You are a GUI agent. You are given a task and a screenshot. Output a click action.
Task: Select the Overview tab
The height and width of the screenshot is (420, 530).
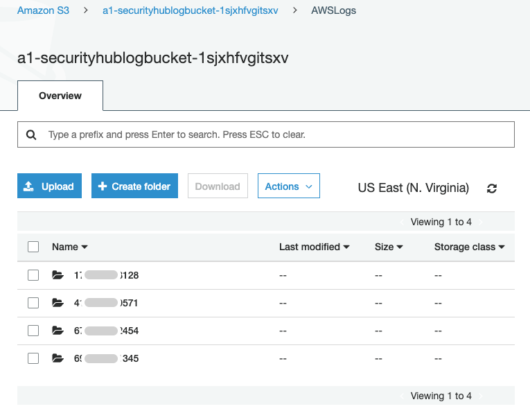(x=60, y=96)
